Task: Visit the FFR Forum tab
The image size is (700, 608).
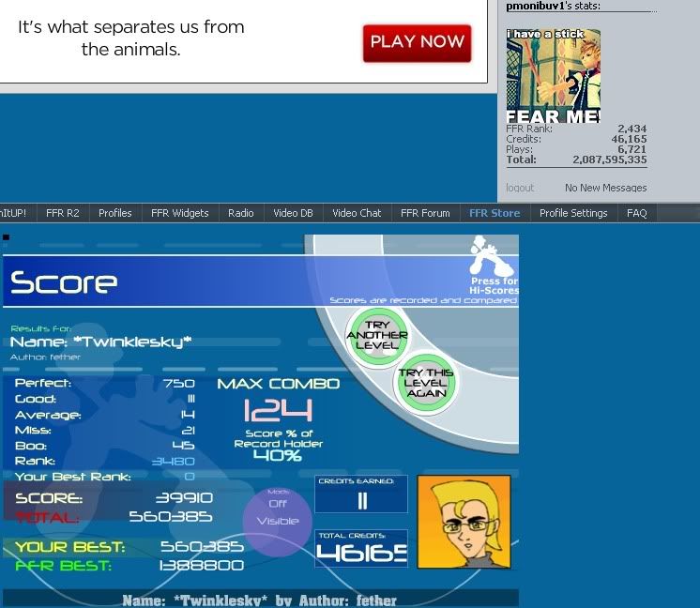Action: tap(425, 213)
